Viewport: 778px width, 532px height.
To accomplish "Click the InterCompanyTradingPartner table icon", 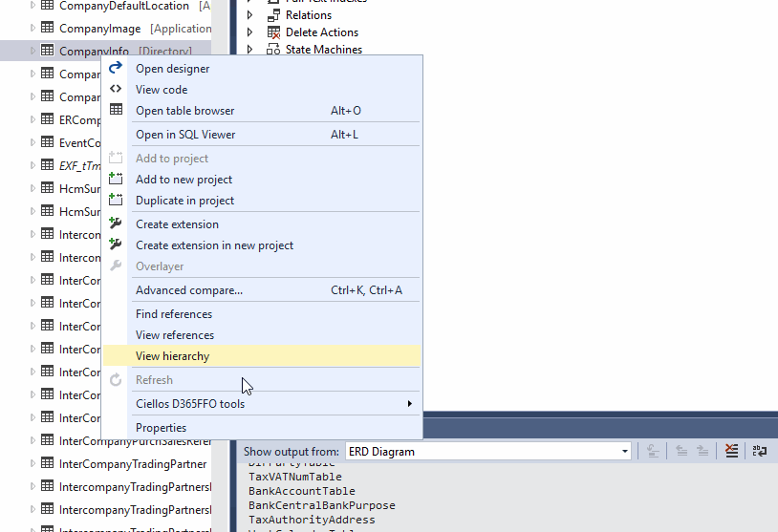I will click(x=47, y=462).
